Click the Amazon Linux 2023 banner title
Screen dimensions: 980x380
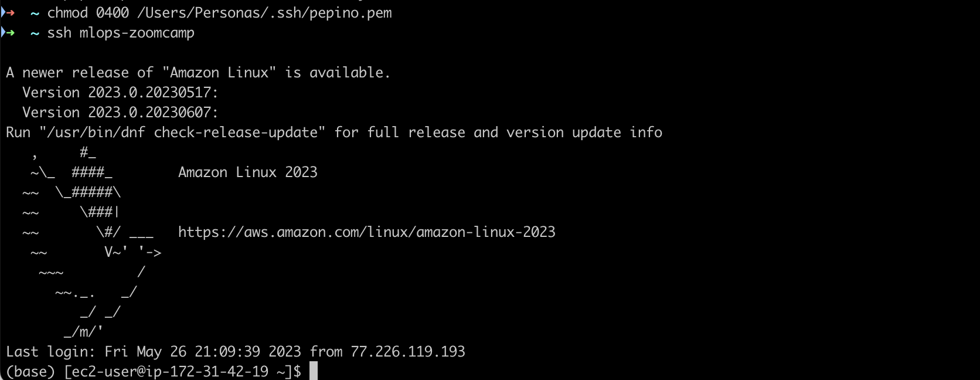coord(247,172)
